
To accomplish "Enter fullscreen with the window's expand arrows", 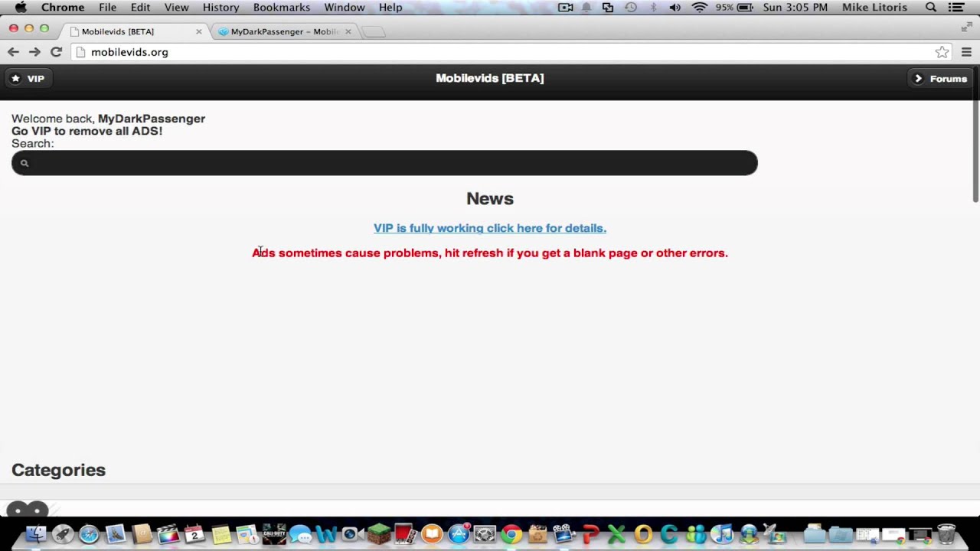I will (966, 28).
